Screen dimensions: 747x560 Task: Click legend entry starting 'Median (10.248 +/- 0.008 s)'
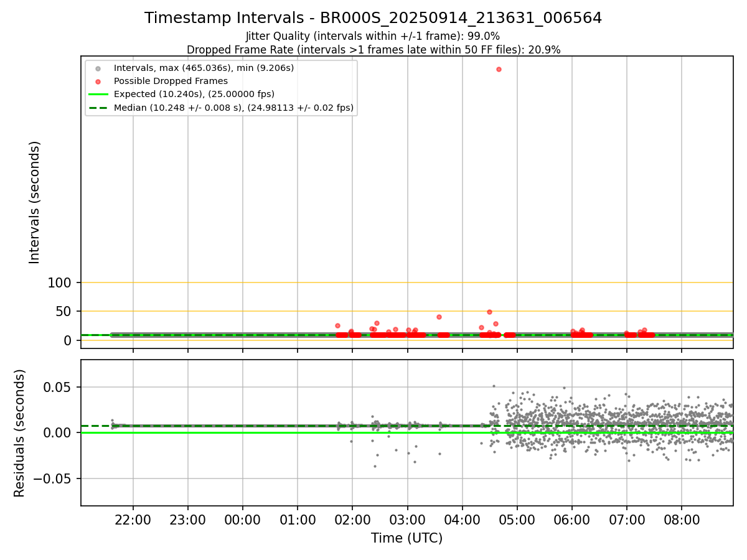(x=233, y=108)
